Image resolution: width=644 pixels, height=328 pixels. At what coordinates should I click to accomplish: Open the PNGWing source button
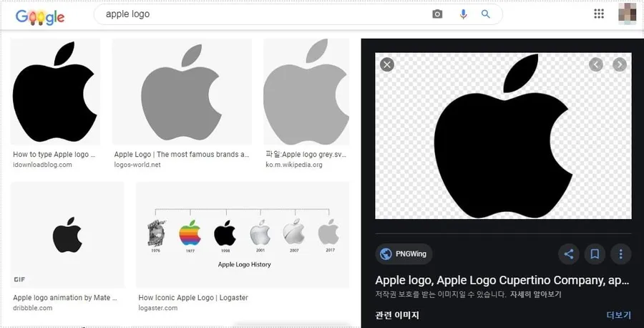(404, 254)
